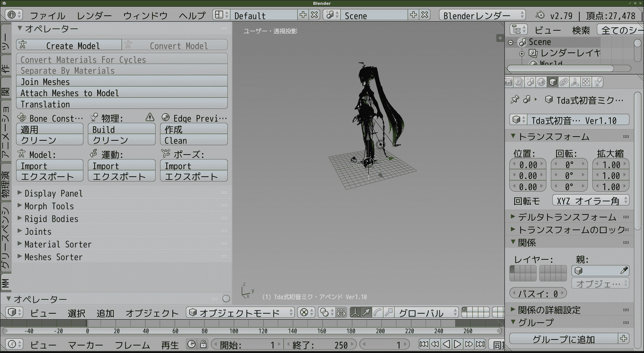Select the rotate manipulator arc icon
The width and height of the screenshot is (644, 353).
click(378, 313)
